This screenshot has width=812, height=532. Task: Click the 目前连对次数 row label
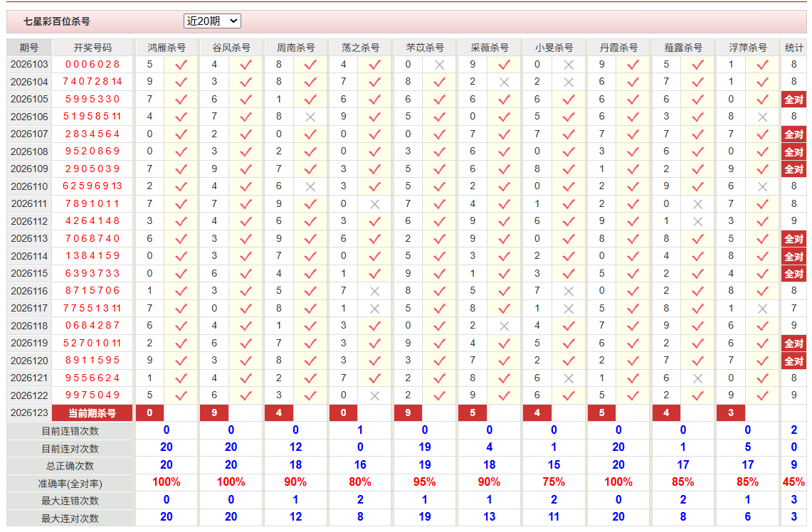70,449
